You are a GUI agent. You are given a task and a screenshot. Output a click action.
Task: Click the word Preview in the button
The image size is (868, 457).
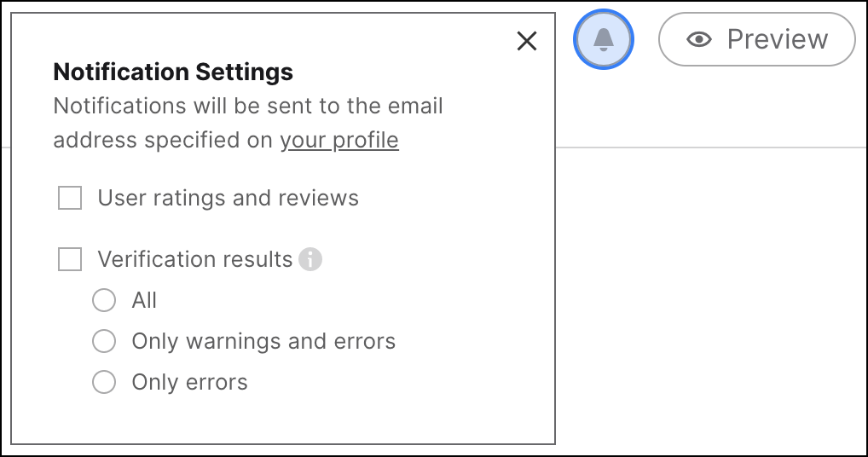point(778,39)
